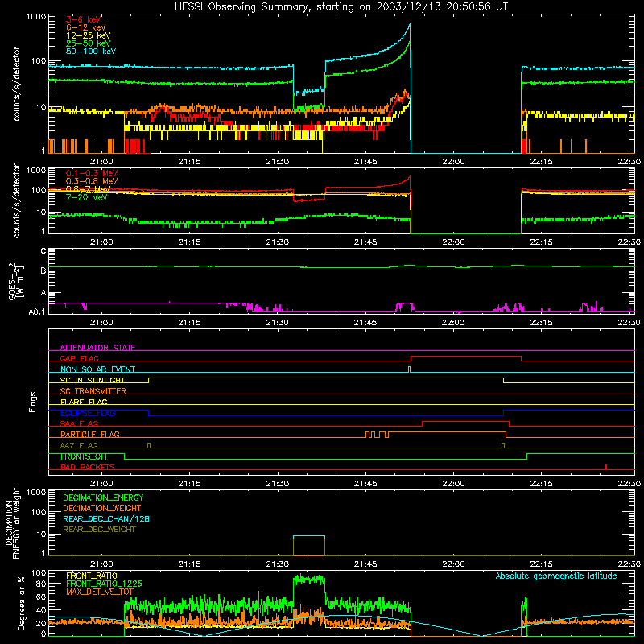Click the 22:15 tick under the Flags panel
Screen dimensions: 644x644
[x=541, y=484]
